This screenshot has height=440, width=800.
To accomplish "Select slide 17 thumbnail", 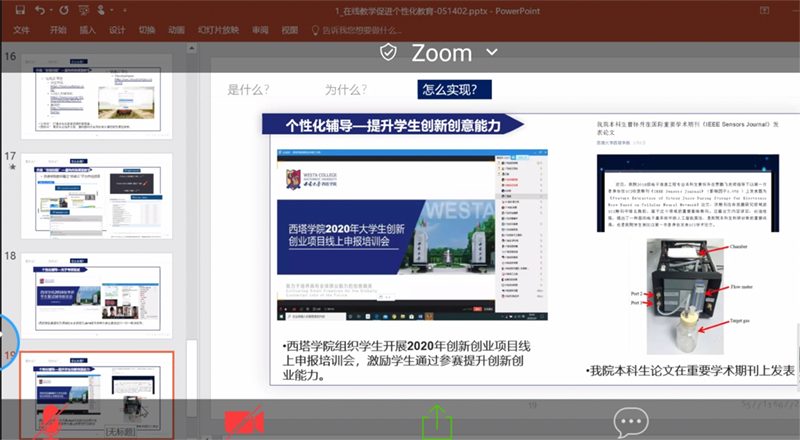I will click(x=97, y=196).
